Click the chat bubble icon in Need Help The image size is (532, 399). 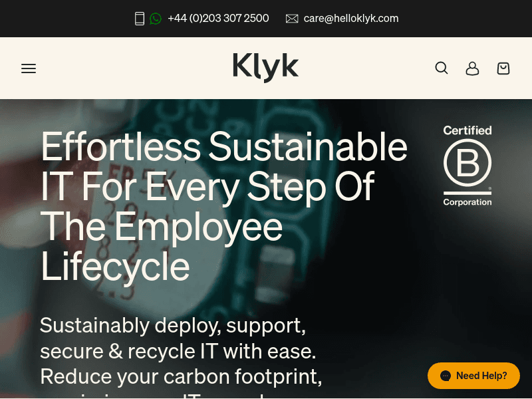pyautogui.click(x=446, y=376)
